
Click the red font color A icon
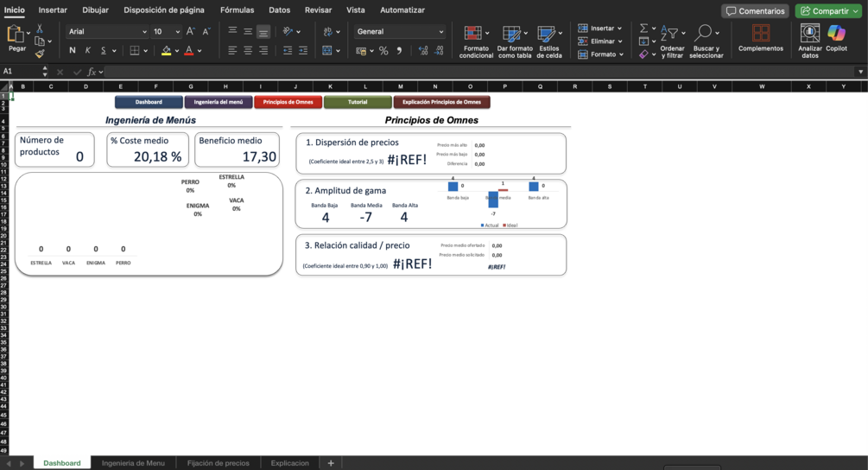pos(189,51)
